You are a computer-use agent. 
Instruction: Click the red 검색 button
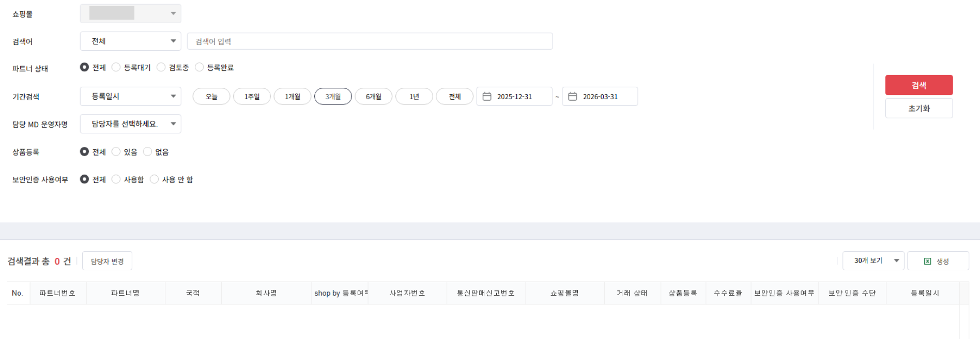919,85
